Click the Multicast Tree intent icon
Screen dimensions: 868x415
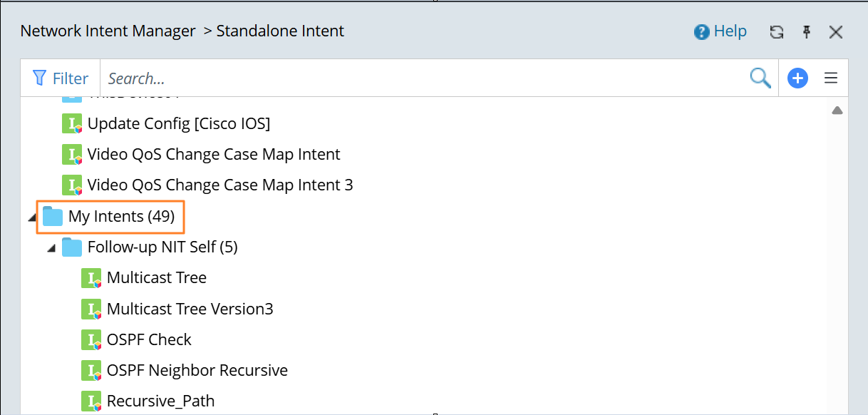tap(91, 278)
